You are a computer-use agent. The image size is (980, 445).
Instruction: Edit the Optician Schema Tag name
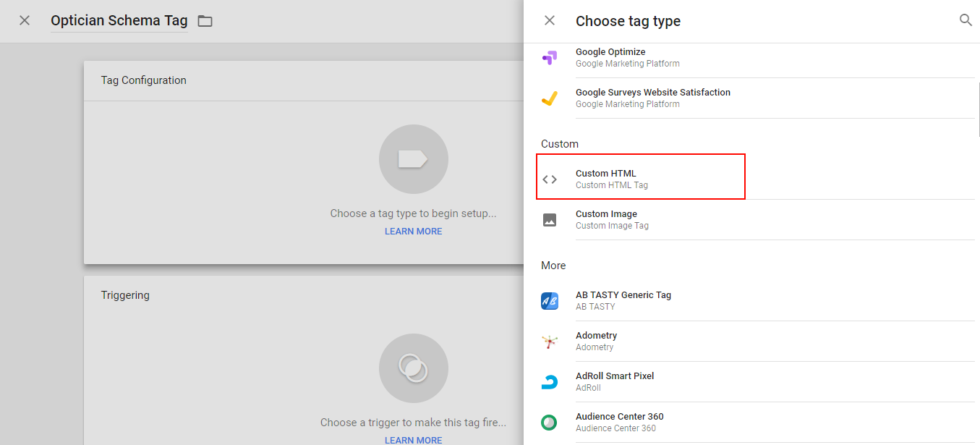(x=118, y=20)
